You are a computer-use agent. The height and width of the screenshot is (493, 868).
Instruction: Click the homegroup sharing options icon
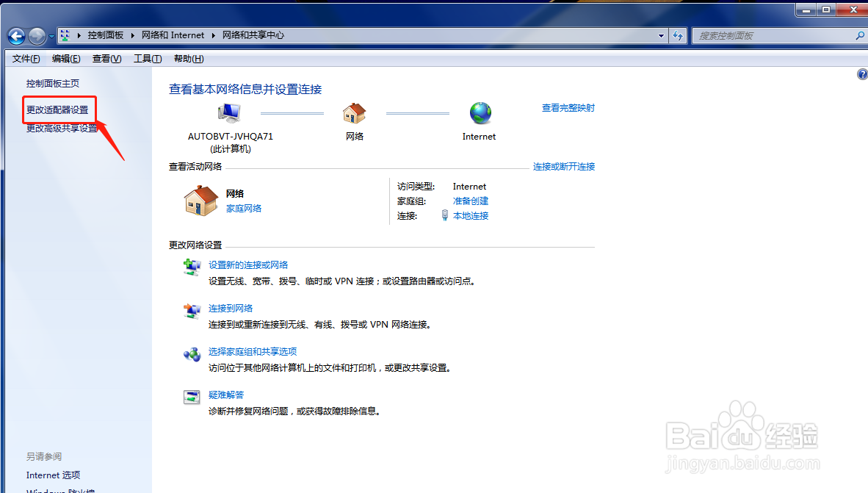192,355
